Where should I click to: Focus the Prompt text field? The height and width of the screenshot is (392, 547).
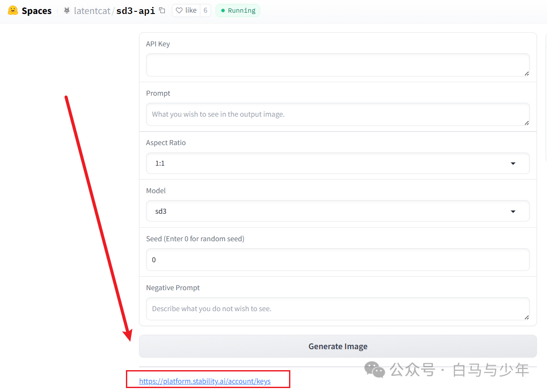click(x=338, y=114)
